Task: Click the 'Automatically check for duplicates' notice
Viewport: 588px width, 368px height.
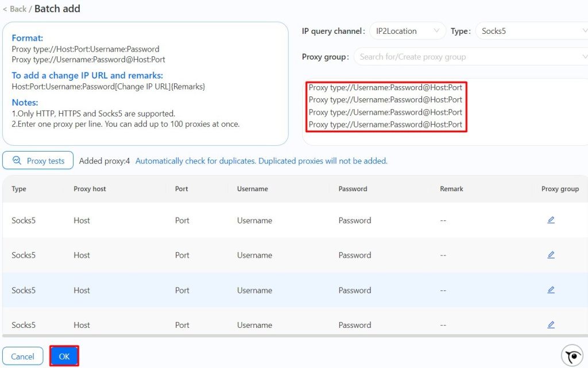Action: point(261,161)
